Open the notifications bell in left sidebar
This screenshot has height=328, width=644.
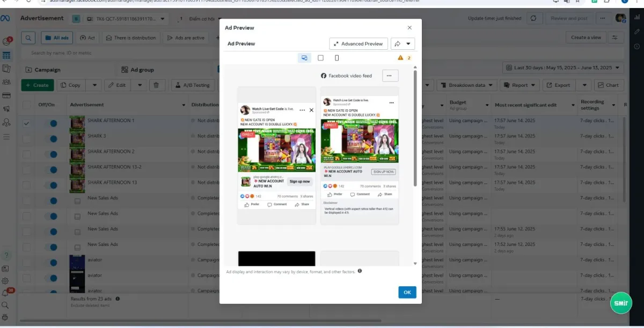coord(6,293)
